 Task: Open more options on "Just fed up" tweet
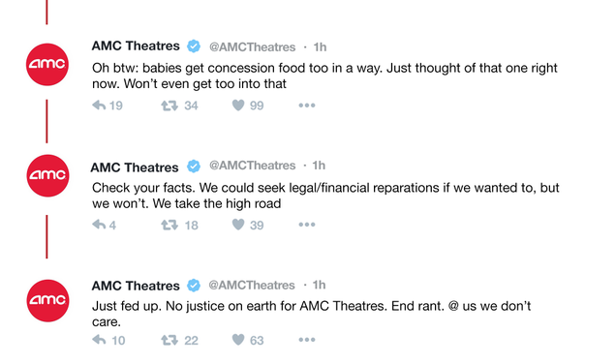tap(307, 340)
